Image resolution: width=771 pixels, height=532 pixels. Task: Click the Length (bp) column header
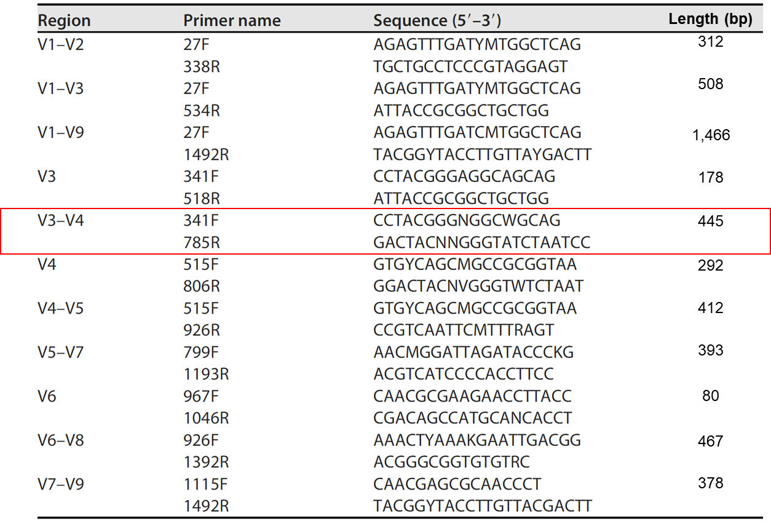click(710, 19)
